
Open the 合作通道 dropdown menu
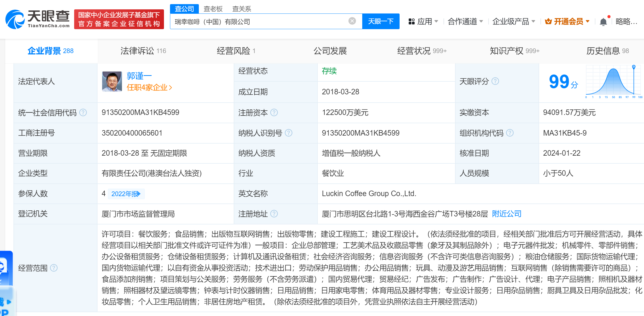click(465, 21)
